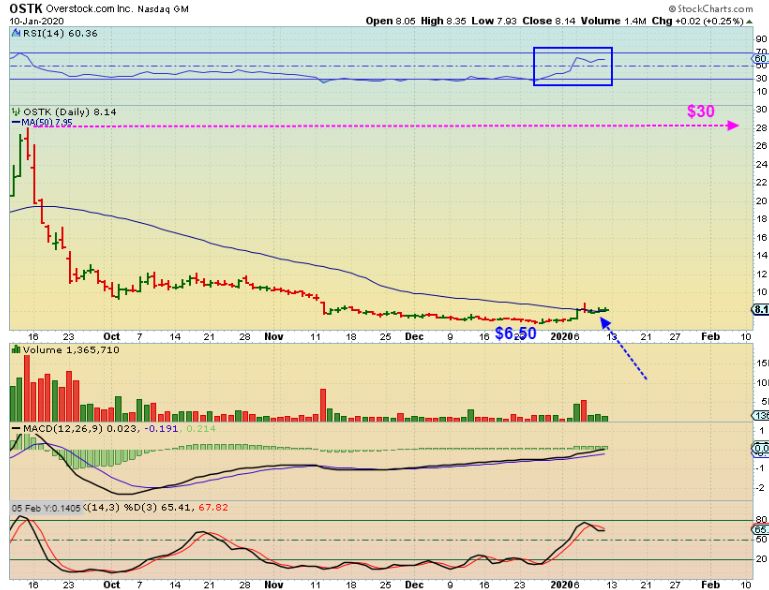Click the 05 Feb Y:0.1405 tooltip
Viewport: 769px width, 590px height.
[x=46, y=508]
